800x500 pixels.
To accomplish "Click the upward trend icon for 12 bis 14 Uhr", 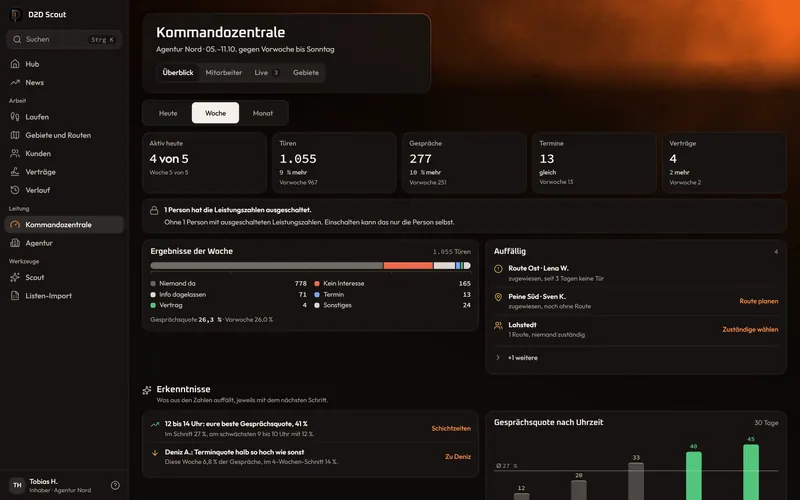I will point(155,424).
